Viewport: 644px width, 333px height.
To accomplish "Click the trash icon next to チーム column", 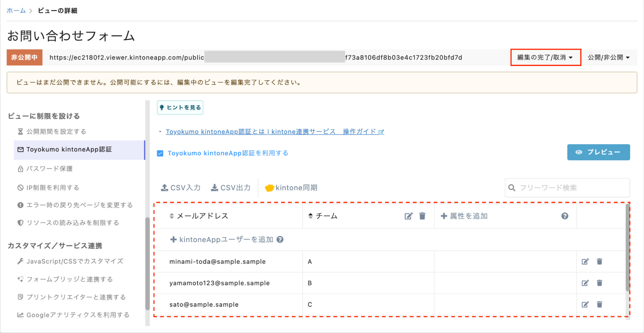I will [422, 216].
